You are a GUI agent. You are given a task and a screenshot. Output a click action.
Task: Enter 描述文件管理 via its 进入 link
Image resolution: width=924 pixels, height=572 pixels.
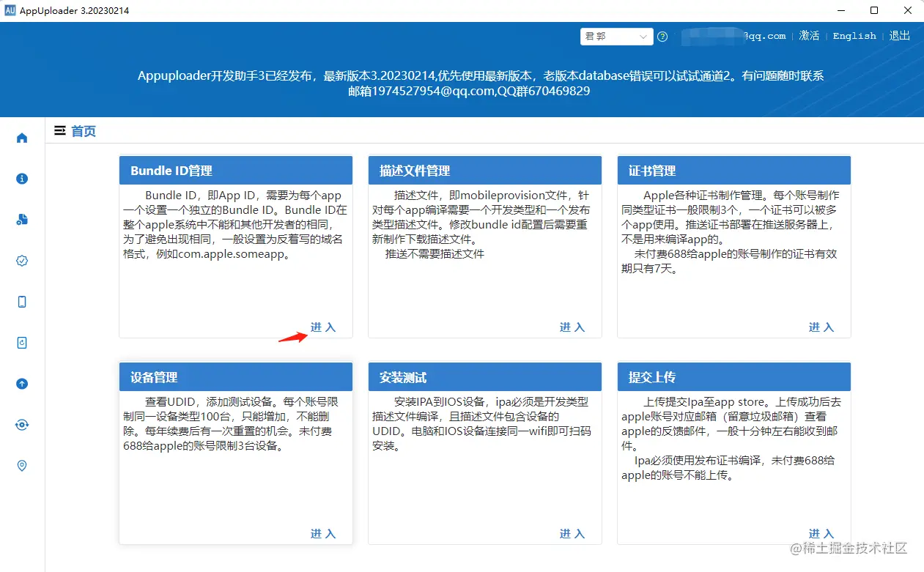(572, 327)
